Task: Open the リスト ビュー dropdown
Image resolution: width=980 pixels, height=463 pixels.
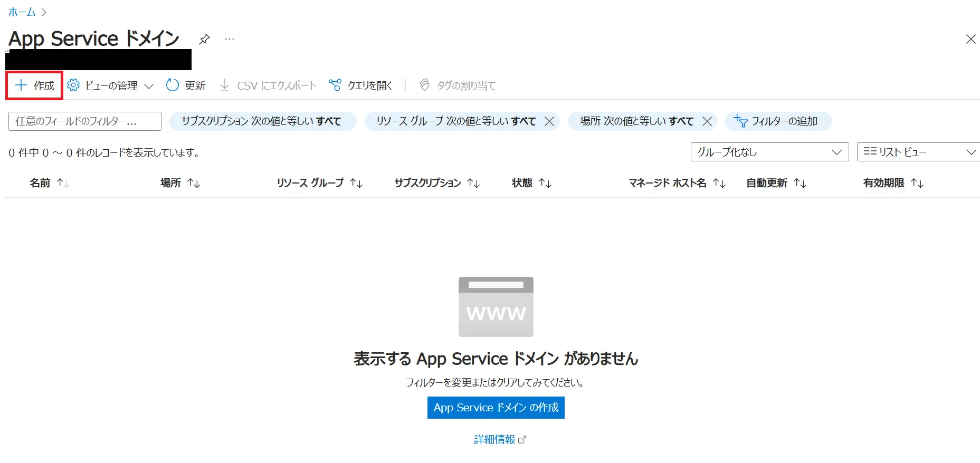Action: point(919,152)
